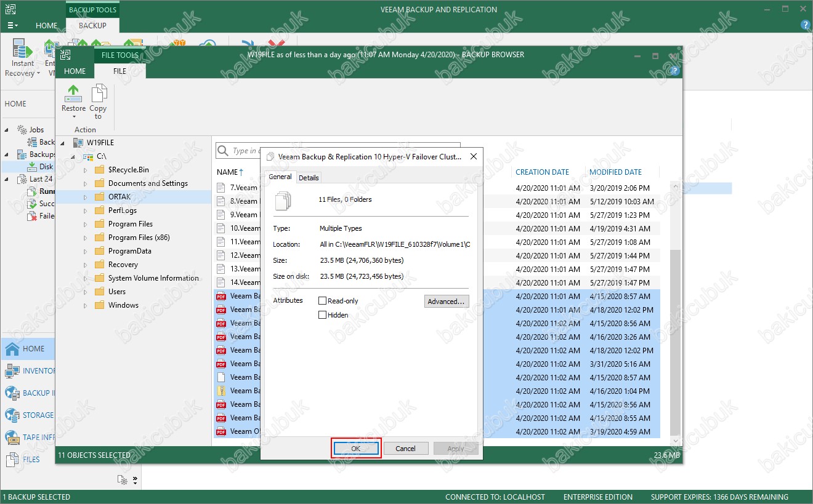
Task: Confirm the properties dialog with OK
Action: point(356,449)
